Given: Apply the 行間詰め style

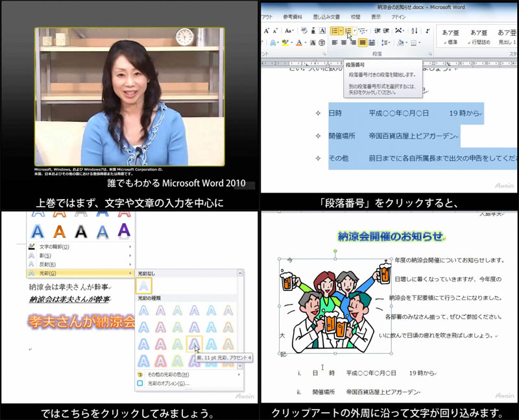Looking at the screenshot, I should pos(479,36).
